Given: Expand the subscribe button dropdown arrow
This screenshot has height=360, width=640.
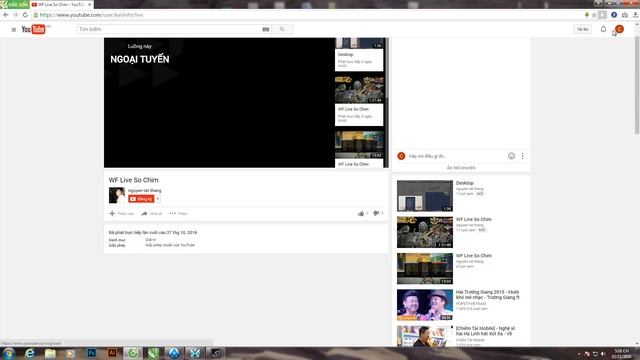Looking at the screenshot, I should (158, 199).
